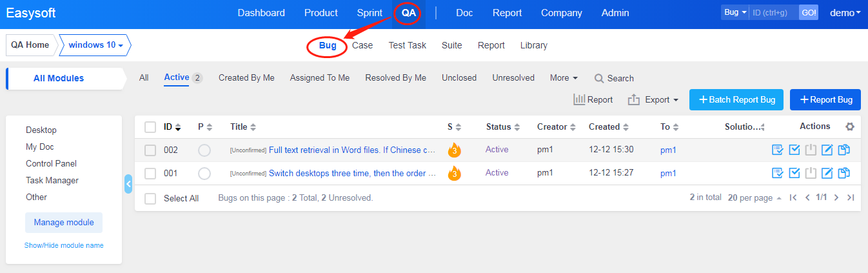Click the resolve checkmark icon for bug 001

tap(794, 173)
